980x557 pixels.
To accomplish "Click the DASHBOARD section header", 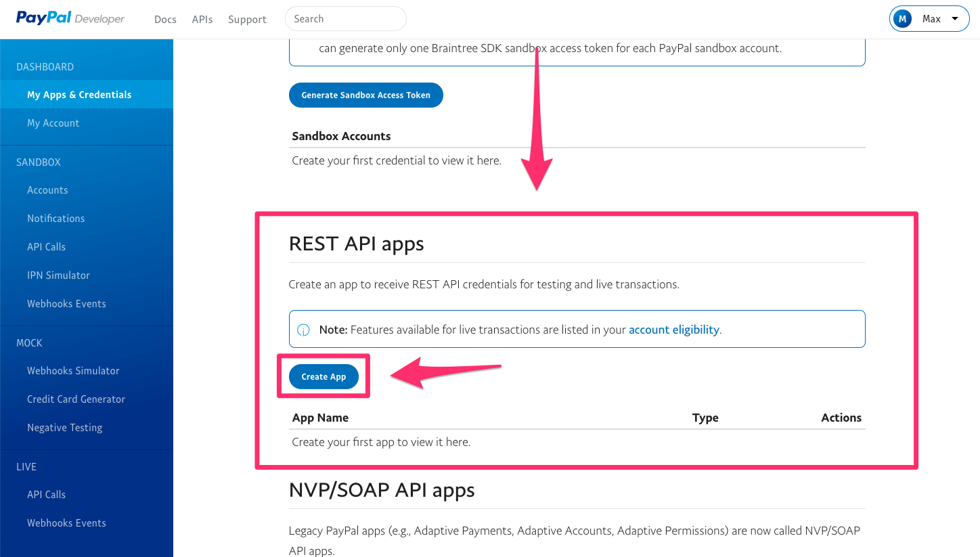I will coord(45,67).
